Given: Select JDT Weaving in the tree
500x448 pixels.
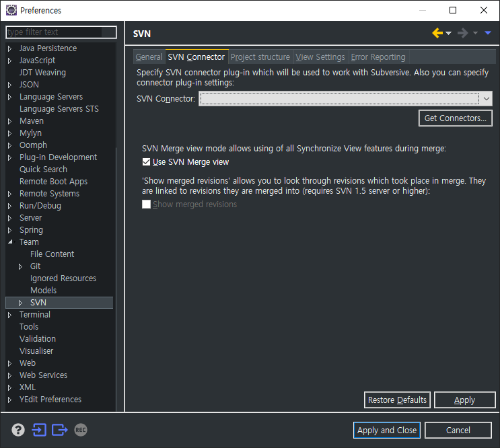Looking at the screenshot, I should click(42, 73).
